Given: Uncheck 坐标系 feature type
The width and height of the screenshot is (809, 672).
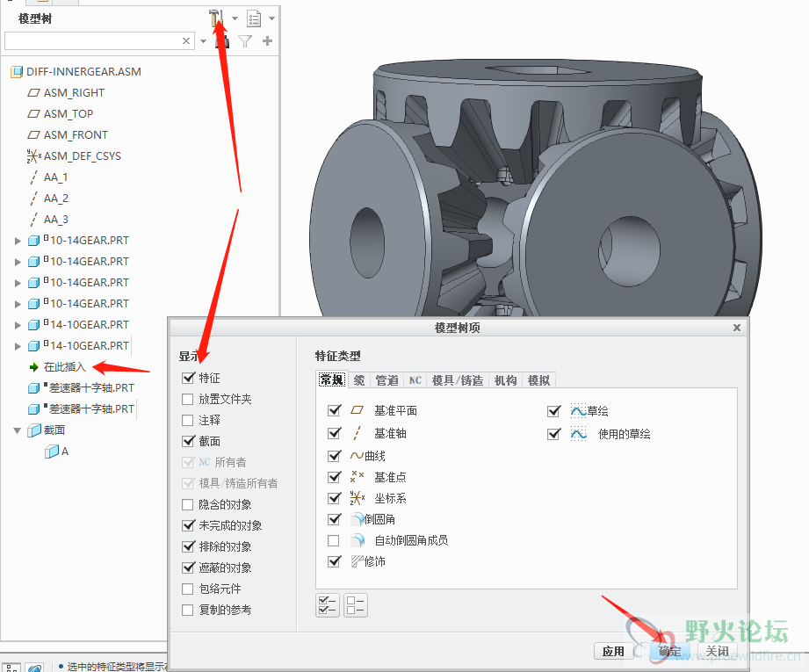Looking at the screenshot, I should click(335, 498).
